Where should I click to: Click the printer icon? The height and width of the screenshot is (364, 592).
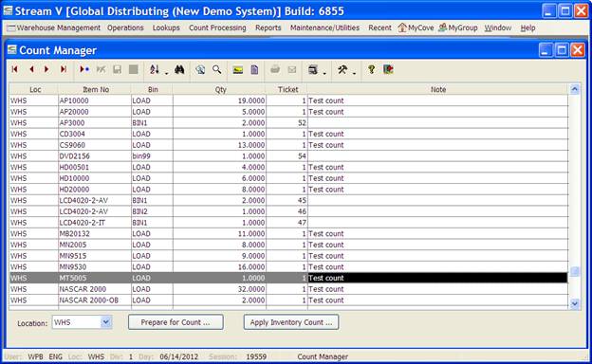pos(275,69)
